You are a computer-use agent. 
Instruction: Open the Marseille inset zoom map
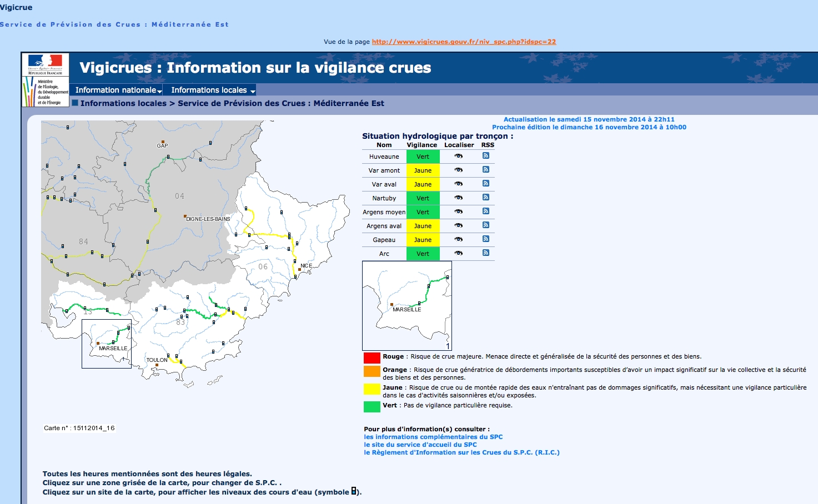[107, 344]
